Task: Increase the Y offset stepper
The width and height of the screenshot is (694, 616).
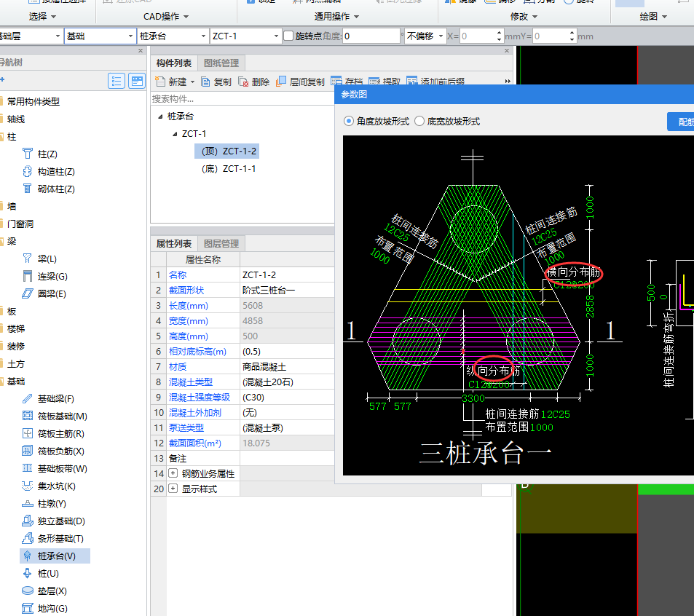Action: [x=572, y=33]
